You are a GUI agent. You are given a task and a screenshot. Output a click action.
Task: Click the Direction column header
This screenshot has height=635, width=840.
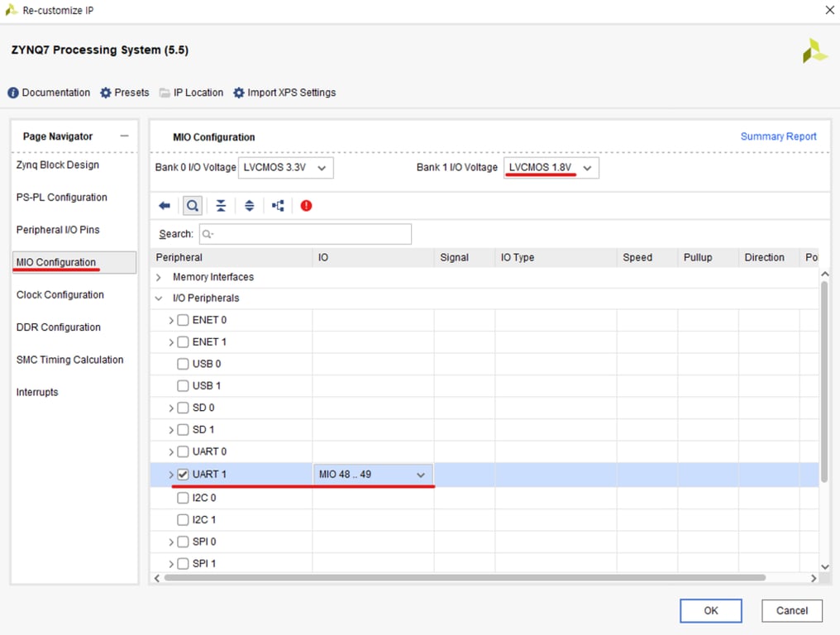[x=769, y=258]
